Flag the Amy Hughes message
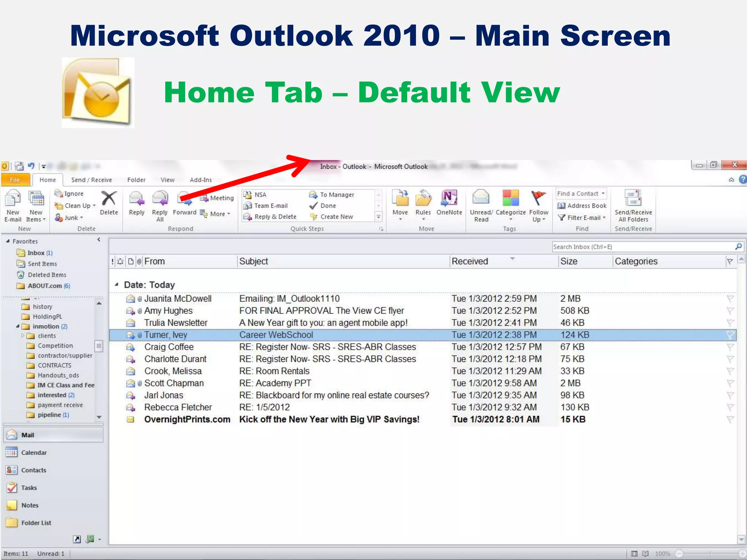The height and width of the screenshot is (560, 747). (730, 311)
